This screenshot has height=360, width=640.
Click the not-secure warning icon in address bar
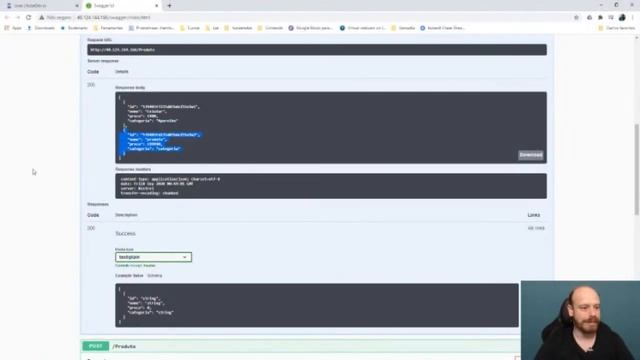[42, 18]
